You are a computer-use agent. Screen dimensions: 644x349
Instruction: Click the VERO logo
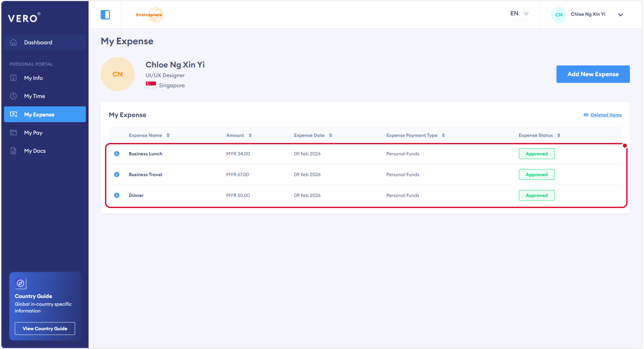click(24, 18)
